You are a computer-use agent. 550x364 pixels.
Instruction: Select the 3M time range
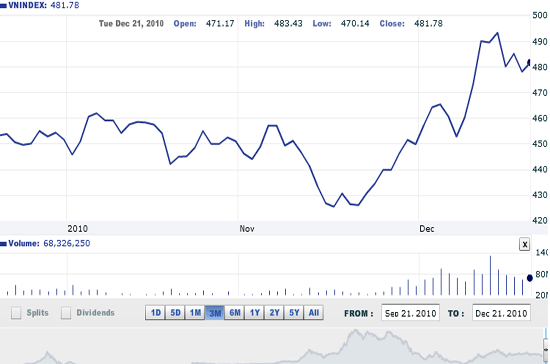point(215,312)
